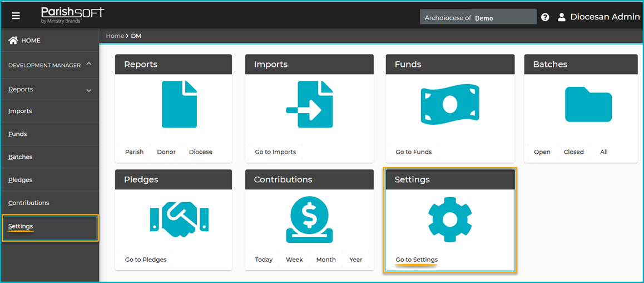
Task: Click the Contributions dollar coin icon
Action: [x=309, y=219]
